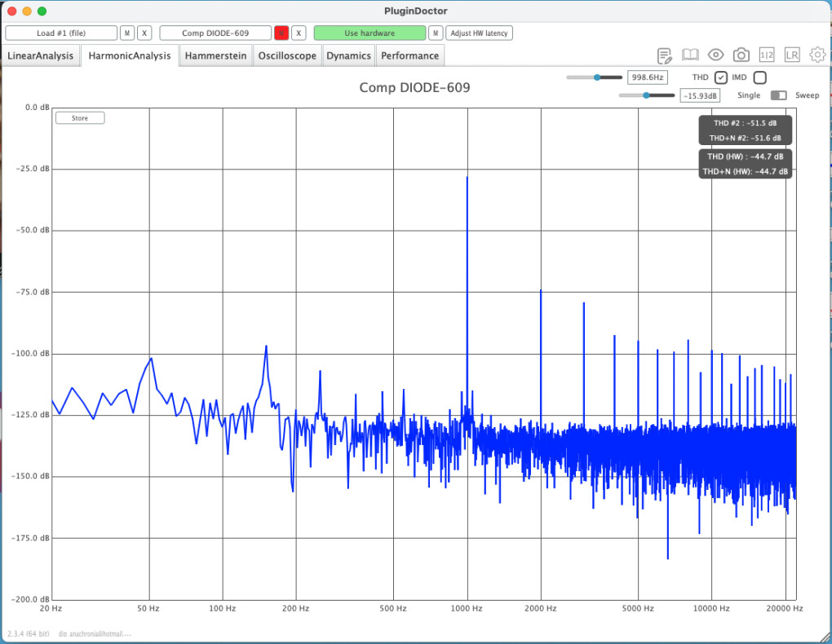Take a snapshot with camera icon
The height and width of the screenshot is (644, 832).
pyautogui.click(x=741, y=55)
